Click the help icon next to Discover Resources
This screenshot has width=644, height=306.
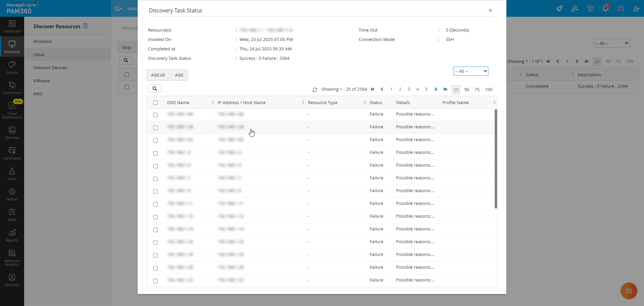click(x=86, y=26)
